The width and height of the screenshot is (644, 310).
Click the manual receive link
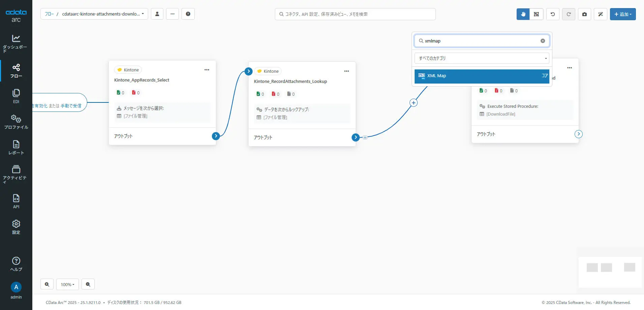pos(71,106)
